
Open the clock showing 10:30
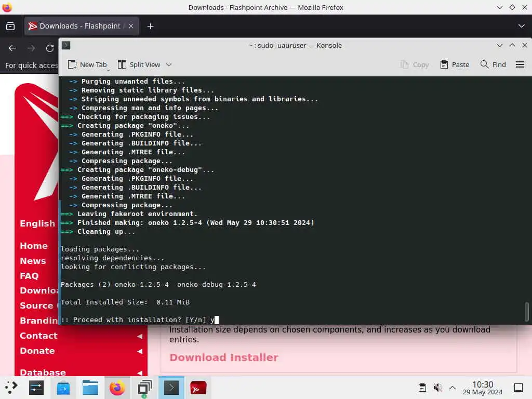click(483, 388)
